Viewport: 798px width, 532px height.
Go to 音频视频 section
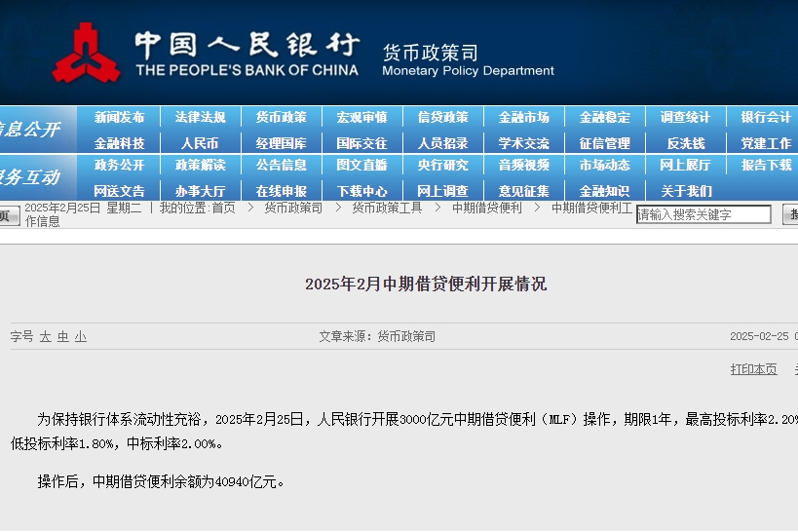click(x=523, y=165)
